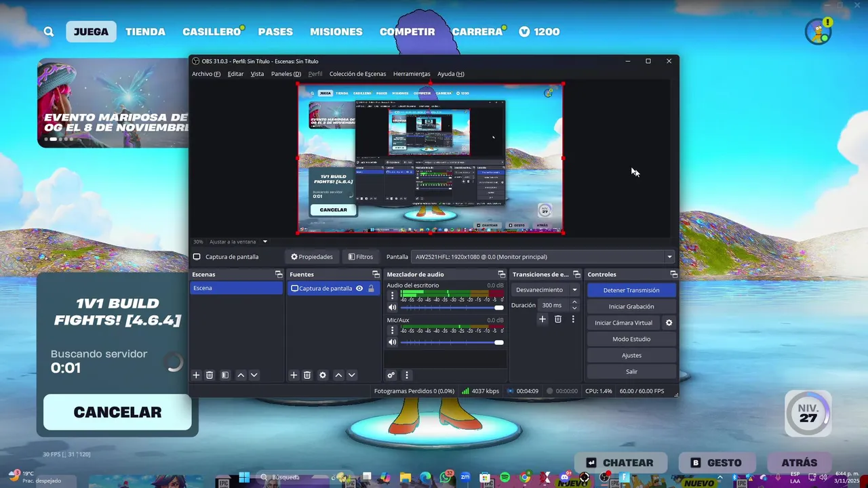Open the Colección de Escenas menu
This screenshot has width=868, height=488.
coord(357,74)
